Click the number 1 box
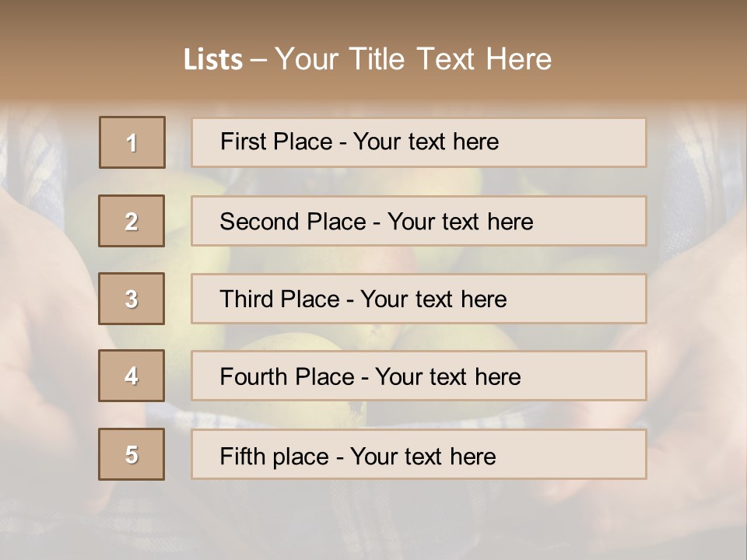The width and height of the screenshot is (747, 560). pyautogui.click(x=132, y=142)
